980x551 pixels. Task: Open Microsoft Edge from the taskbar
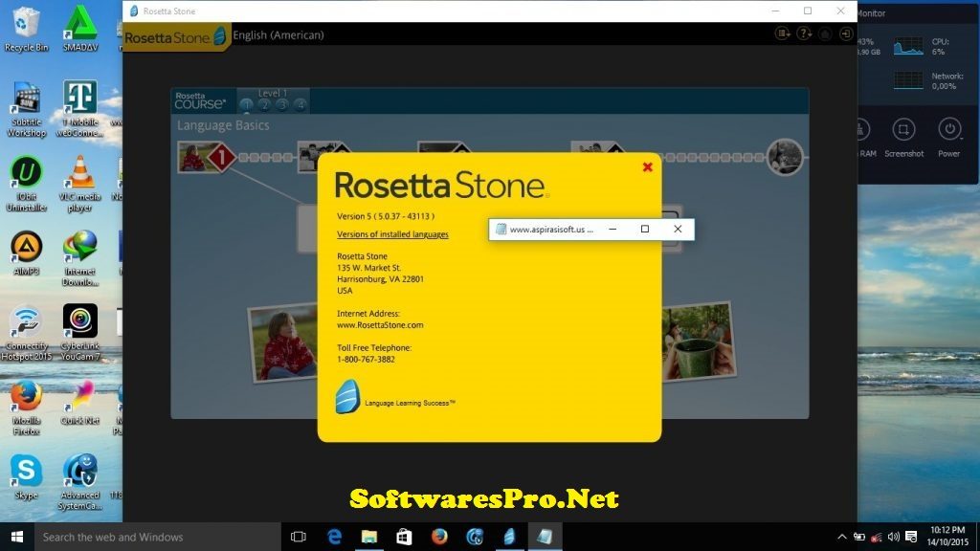pyautogui.click(x=333, y=539)
